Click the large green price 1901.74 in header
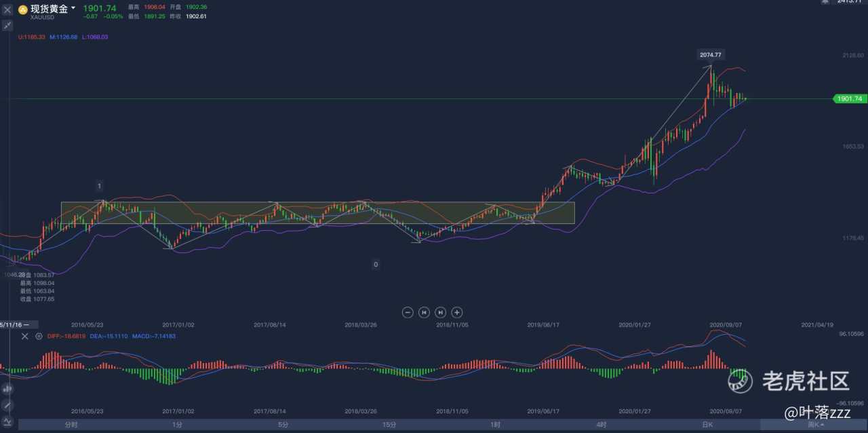 pos(100,8)
